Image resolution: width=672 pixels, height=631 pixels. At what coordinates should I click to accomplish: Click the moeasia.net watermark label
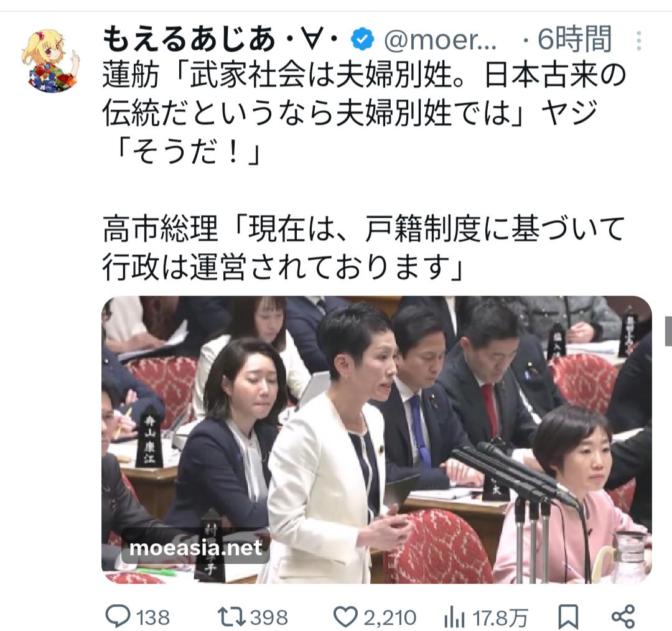coord(196,548)
